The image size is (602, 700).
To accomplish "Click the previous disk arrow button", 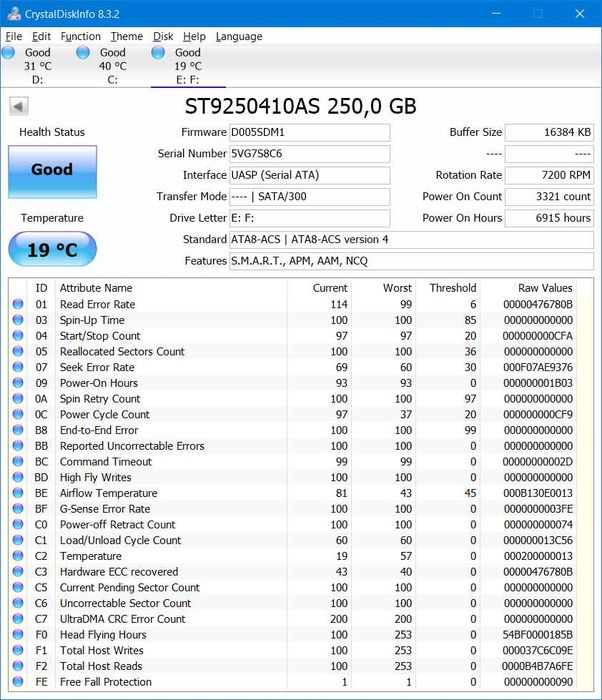I will 19,107.
